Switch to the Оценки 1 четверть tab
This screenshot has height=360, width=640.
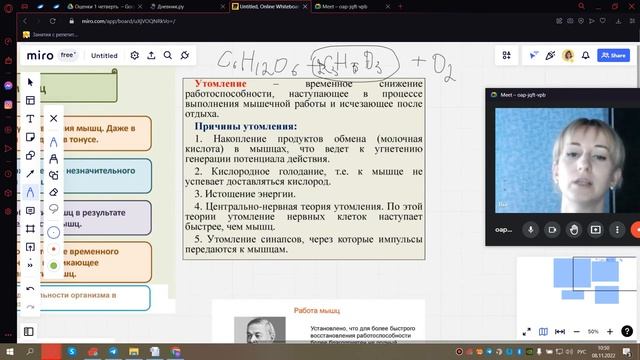tap(104, 7)
